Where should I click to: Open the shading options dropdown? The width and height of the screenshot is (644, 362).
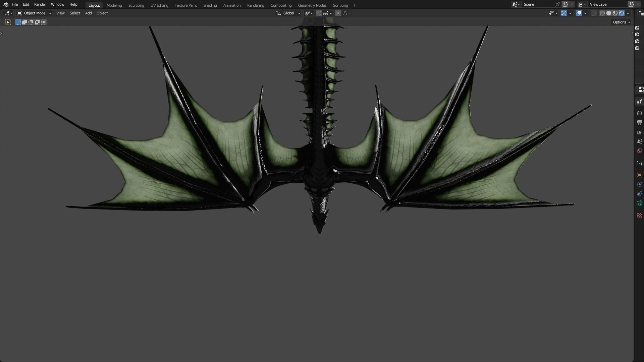628,13
